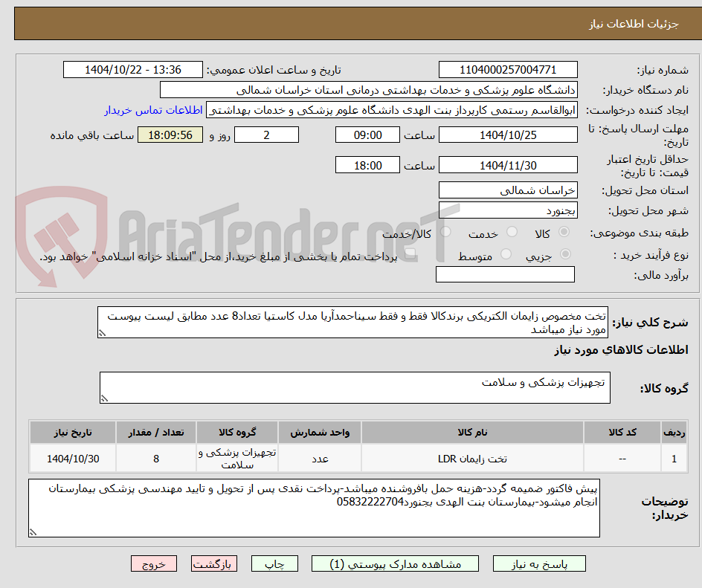Click the تعداد / مقدار column header

click(x=156, y=433)
